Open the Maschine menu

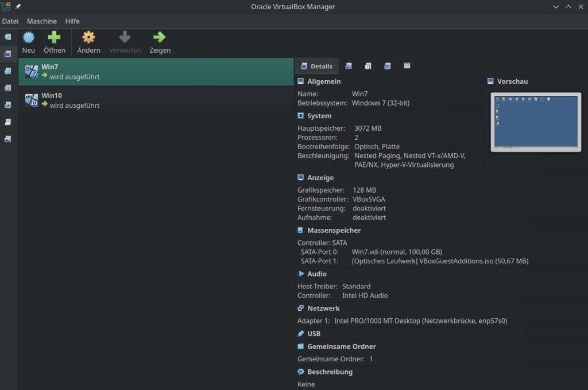[41, 21]
